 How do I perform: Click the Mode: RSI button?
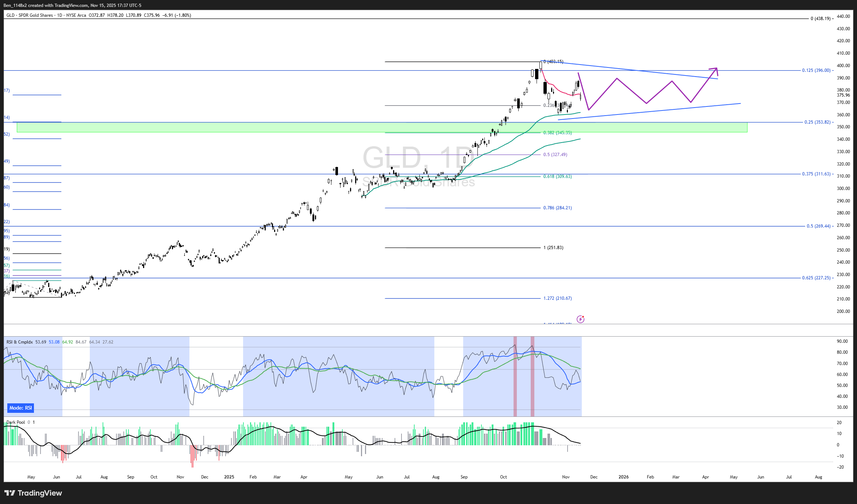(20, 408)
